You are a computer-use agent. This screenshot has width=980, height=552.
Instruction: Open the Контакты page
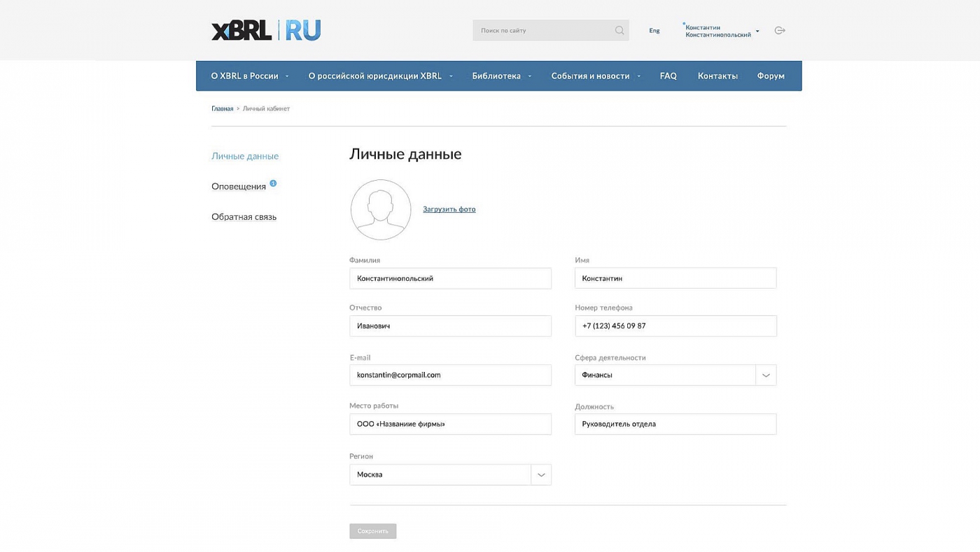point(717,76)
